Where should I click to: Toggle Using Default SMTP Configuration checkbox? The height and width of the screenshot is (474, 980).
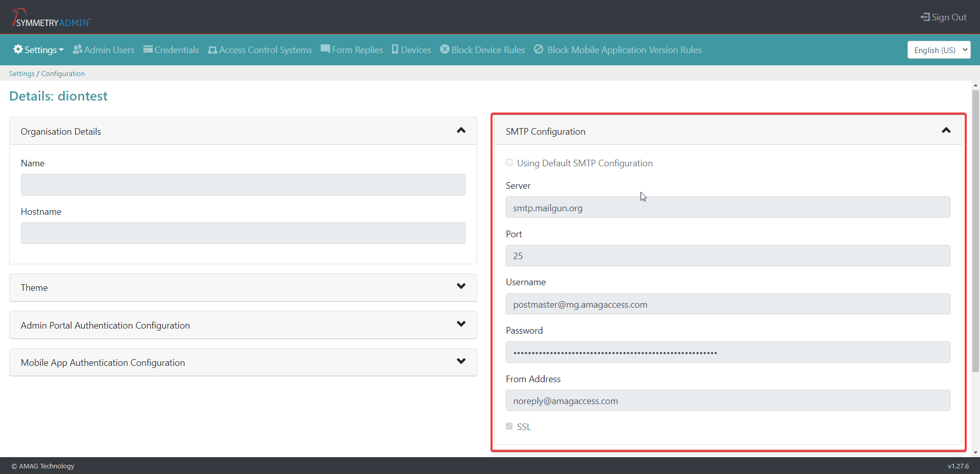(509, 162)
